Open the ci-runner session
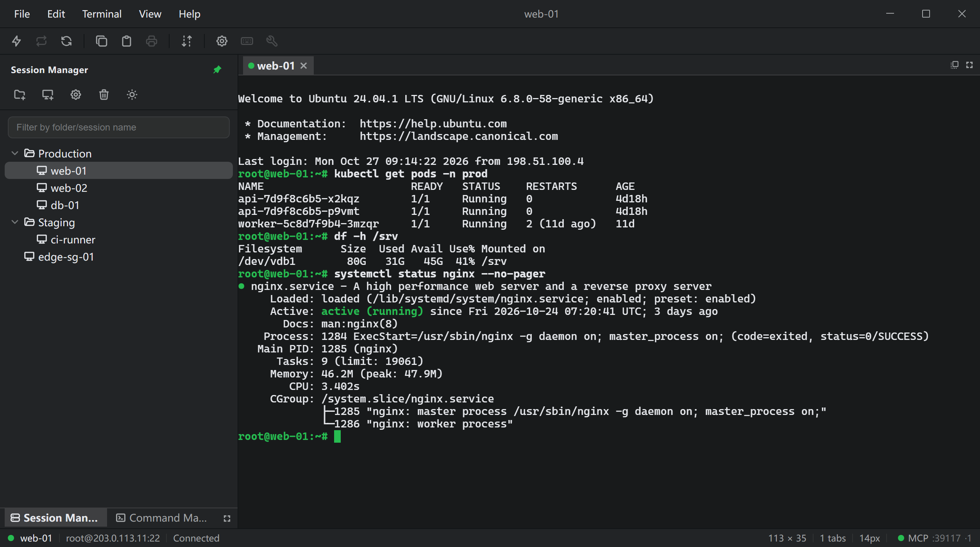This screenshot has height=547, width=980. [x=119, y=240]
